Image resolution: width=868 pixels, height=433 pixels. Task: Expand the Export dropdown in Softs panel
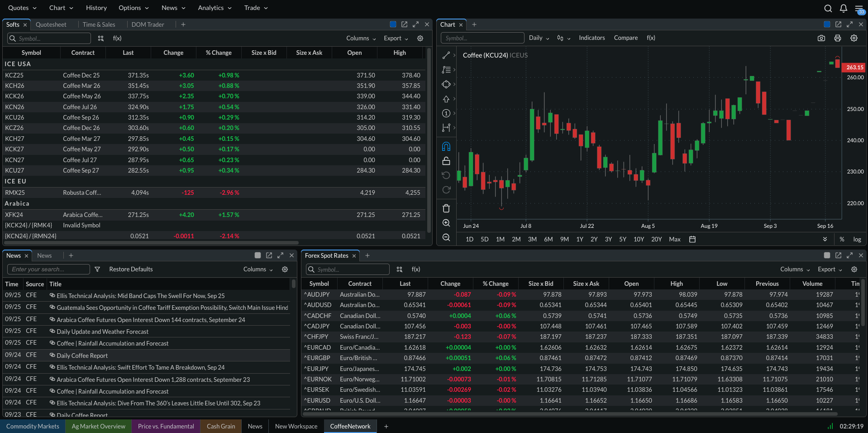pyautogui.click(x=396, y=38)
